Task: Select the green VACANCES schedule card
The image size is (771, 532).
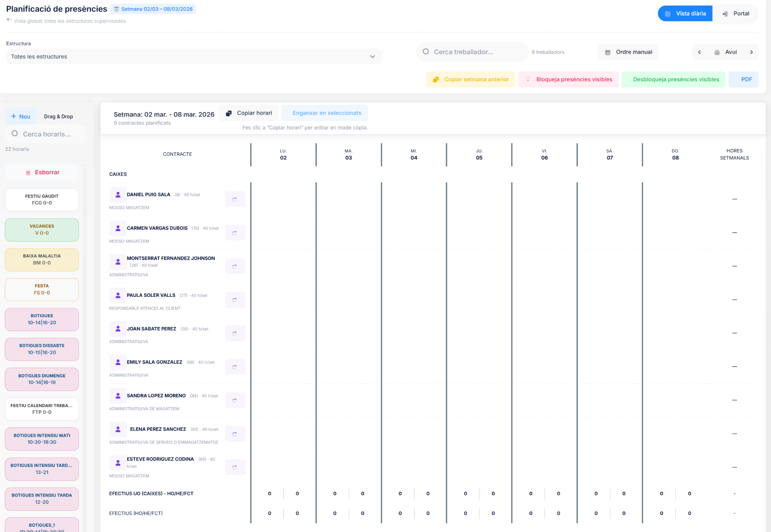Action: point(42,230)
